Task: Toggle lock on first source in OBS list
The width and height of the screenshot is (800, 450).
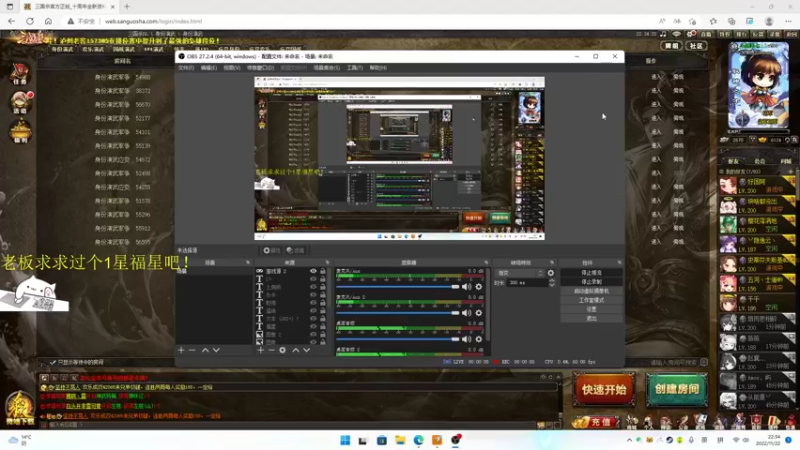Action: (322, 271)
